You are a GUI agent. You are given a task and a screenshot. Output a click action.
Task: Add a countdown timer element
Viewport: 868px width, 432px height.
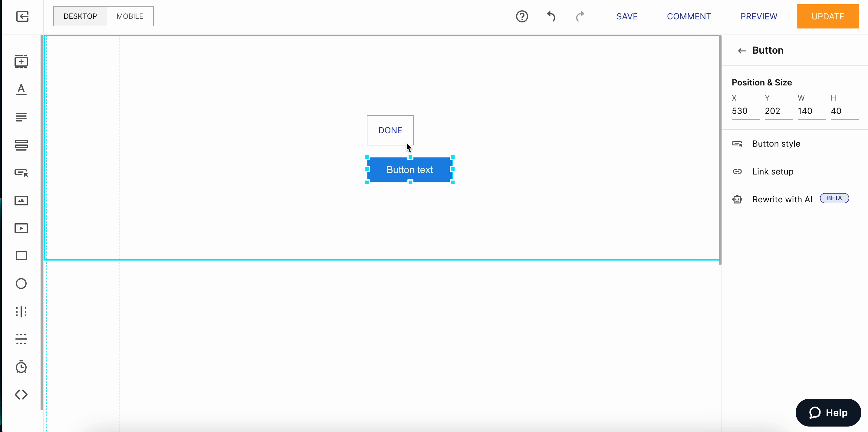pos(21,367)
